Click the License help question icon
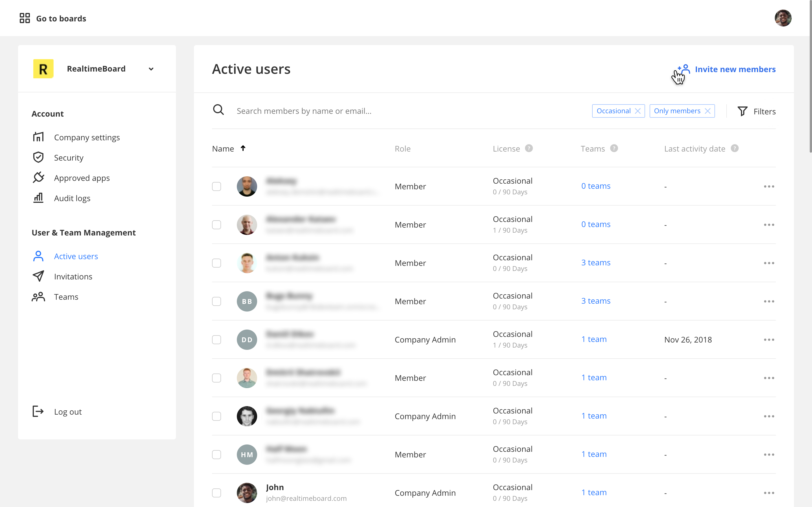 (529, 148)
